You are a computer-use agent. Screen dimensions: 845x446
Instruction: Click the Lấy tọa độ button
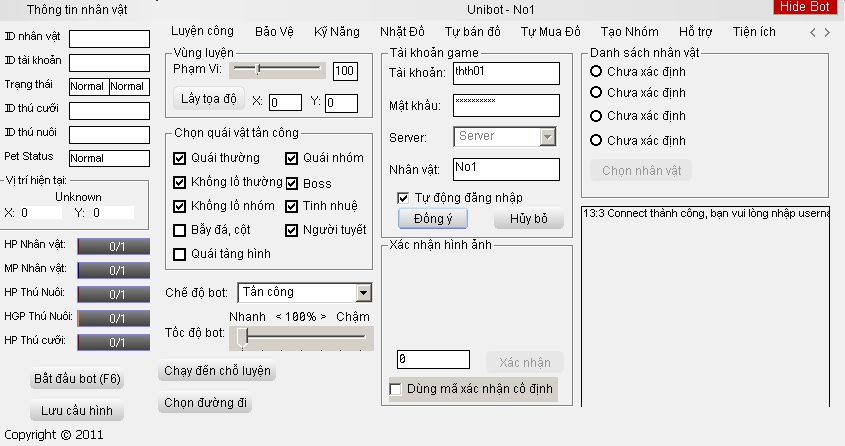coord(209,99)
